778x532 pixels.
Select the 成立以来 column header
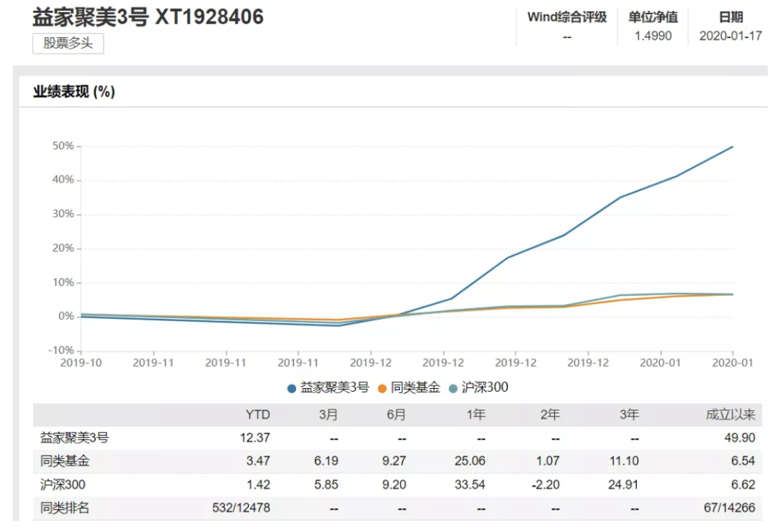coord(730,415)
